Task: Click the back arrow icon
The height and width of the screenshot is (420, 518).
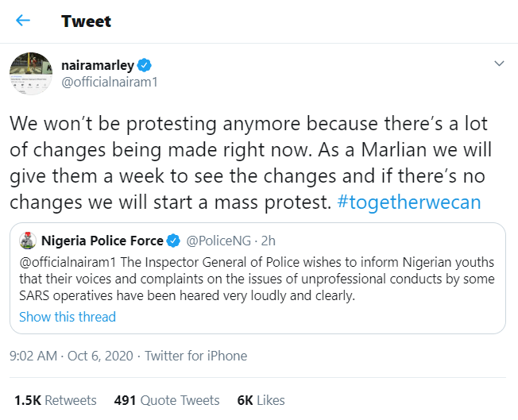Action: click(23, 21)
